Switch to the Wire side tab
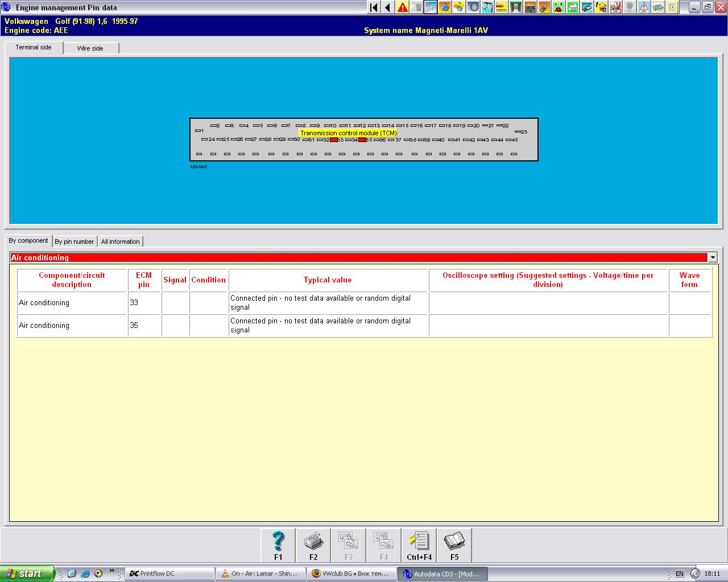 (90, 48)
